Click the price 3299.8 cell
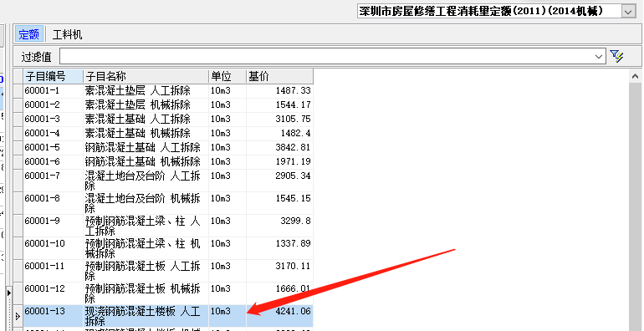 coord(279,226)
